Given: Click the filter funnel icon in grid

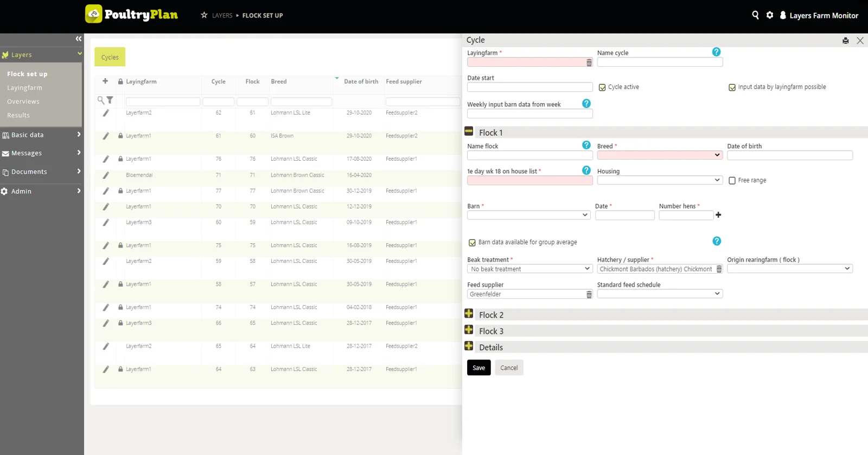Looking at the screenshot, I should click(x=110, y=100).
